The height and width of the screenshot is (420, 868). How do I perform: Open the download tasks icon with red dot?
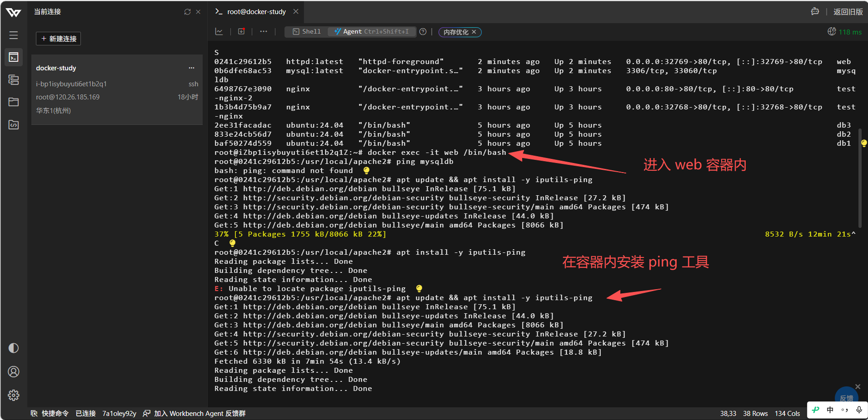pos(241,31)
